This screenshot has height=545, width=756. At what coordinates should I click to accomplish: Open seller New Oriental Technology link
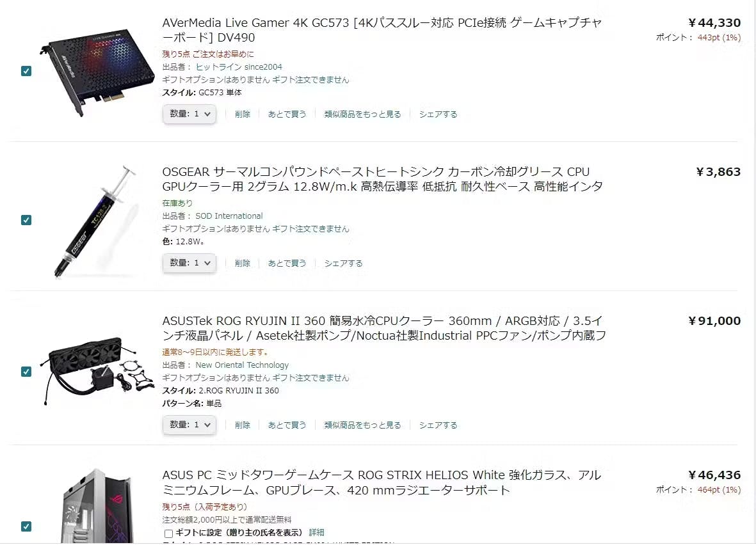point(242,365)
